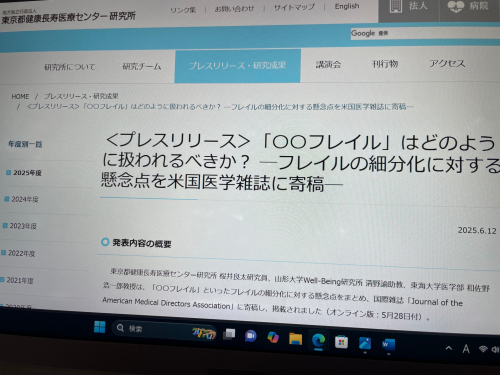500x375 pixels.
Task: Switch to the Microsoft Edge taskbar icon
Action: click(x=318, y=340)
